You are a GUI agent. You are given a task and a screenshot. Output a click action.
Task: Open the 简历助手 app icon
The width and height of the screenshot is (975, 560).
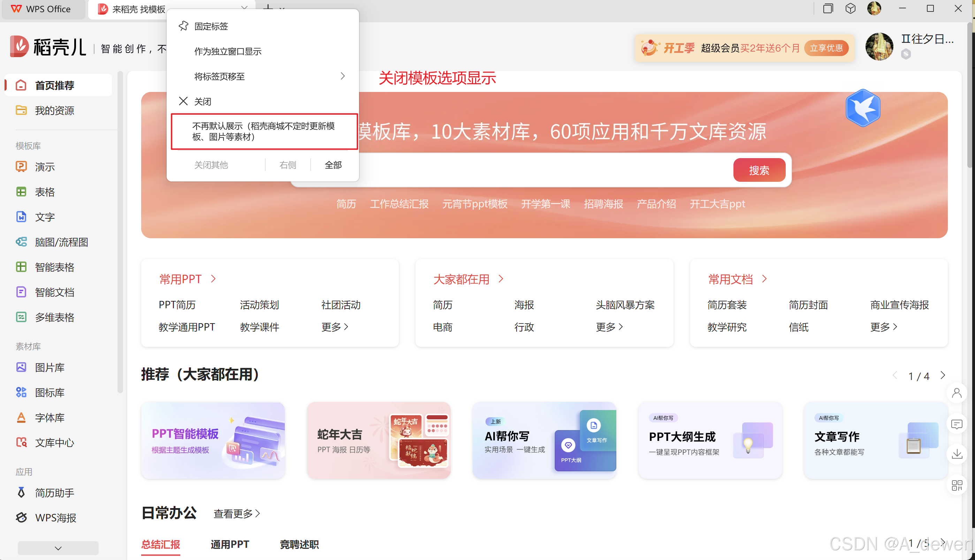(21, 492)
